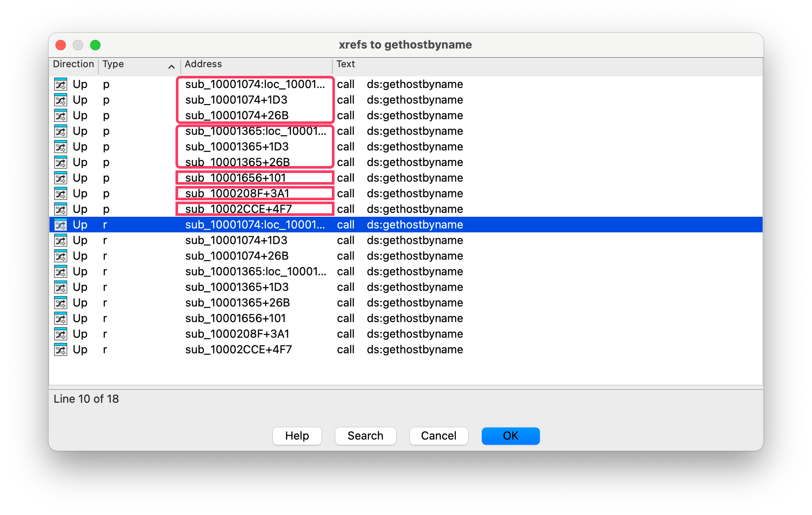Click xref icon of first type p sub_10001074:loc row

coord(60,84)
